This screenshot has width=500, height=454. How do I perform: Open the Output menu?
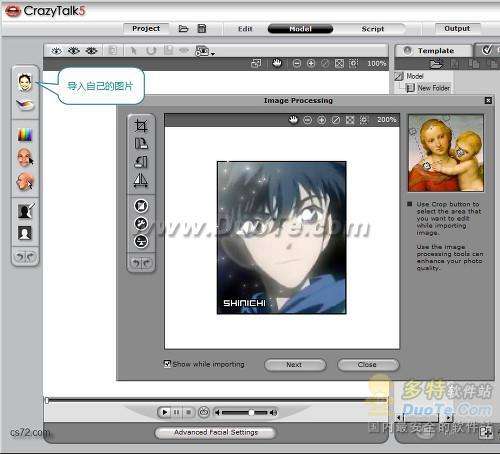tap(457, 29)
